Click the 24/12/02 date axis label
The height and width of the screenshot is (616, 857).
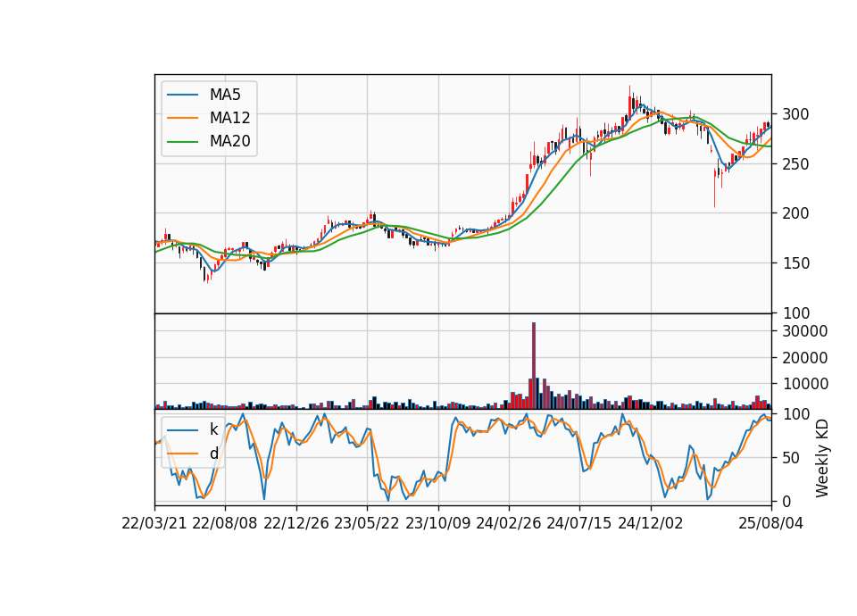[x=651, y=523]
